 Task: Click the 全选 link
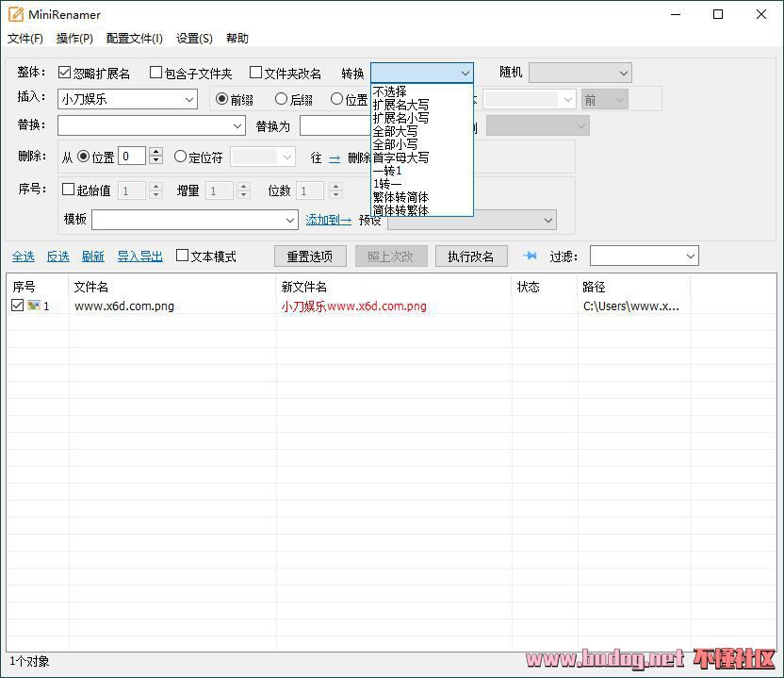click(x=23, y=256)
